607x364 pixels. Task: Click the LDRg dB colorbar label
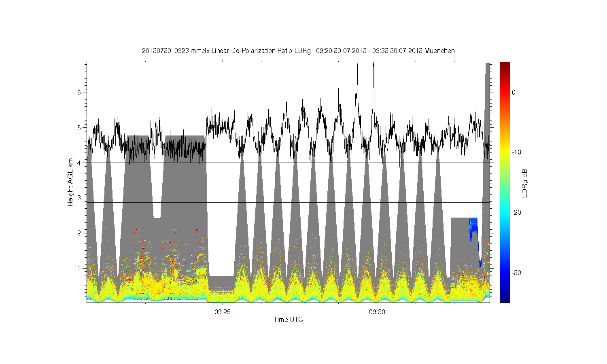pyautogui.click(x=525, y=183)
